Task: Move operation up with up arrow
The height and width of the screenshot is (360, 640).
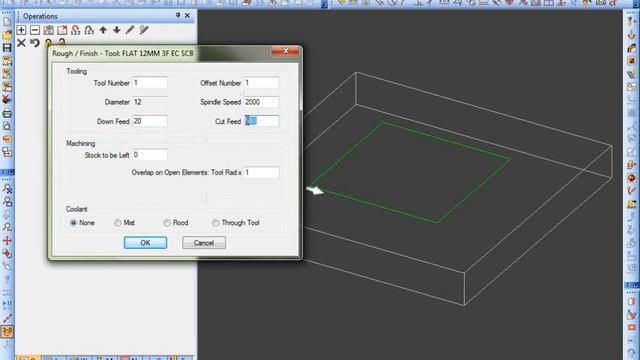Action: (103, 30)
